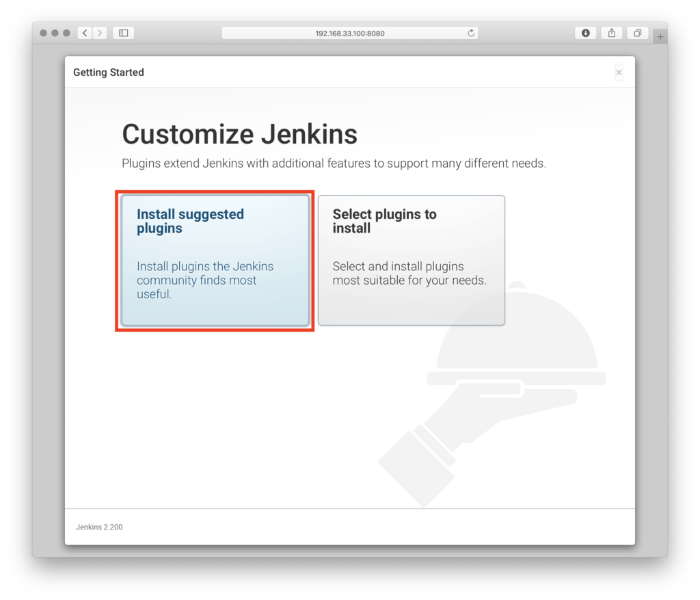Show all tabs overview icon
Viewport: 700px width, 600px height.
[638, 33]
